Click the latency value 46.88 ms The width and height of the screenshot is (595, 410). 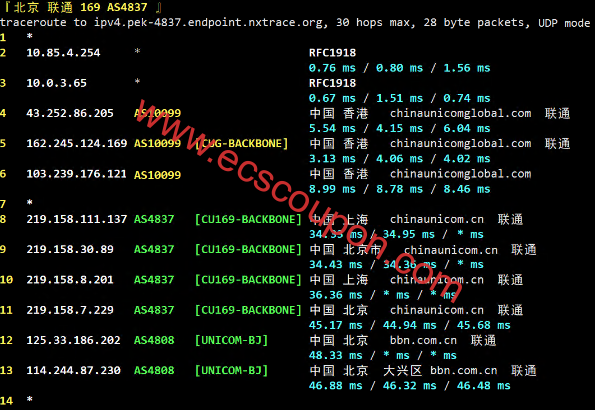336,386
